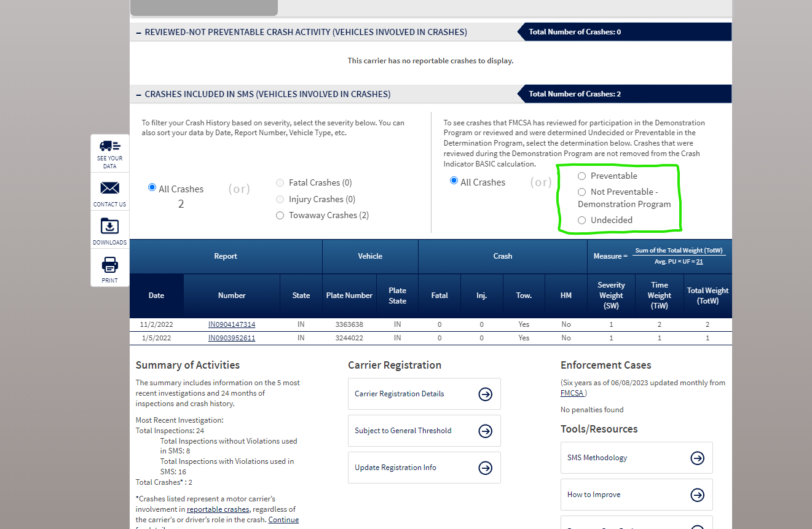Select the Preventable determination option
Screen dimensions: 812x529
pos(581,176)
